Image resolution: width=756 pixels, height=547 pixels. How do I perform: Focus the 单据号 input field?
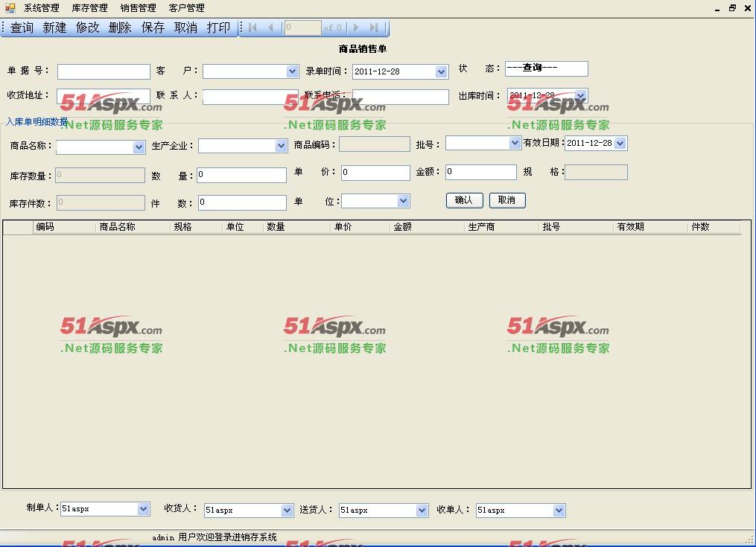104,71
